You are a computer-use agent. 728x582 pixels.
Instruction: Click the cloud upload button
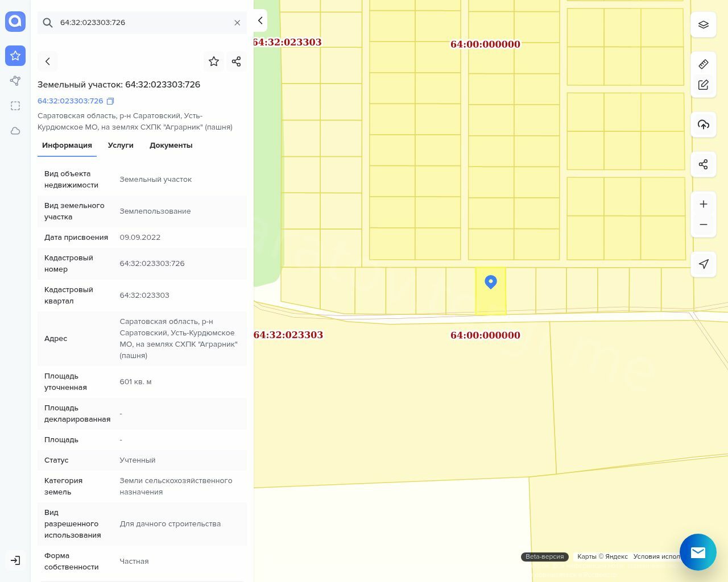pyautogui.click(x=704, y=124)
